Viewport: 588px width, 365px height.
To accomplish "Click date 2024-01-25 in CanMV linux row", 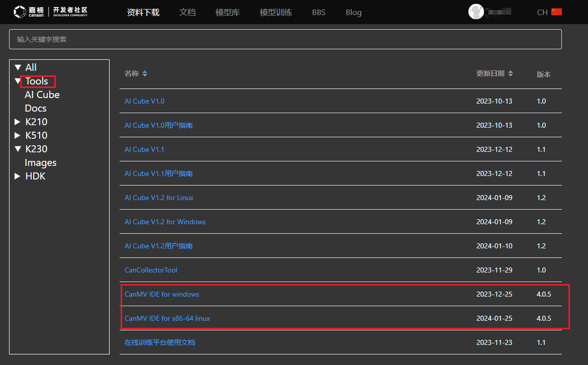I will coord(494,318).
